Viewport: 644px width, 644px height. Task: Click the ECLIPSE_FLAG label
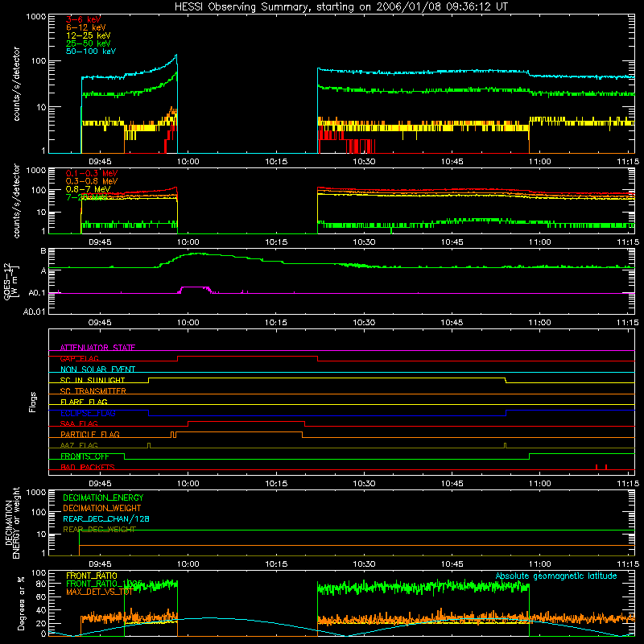pyautogui.click(x=88, y=413)
